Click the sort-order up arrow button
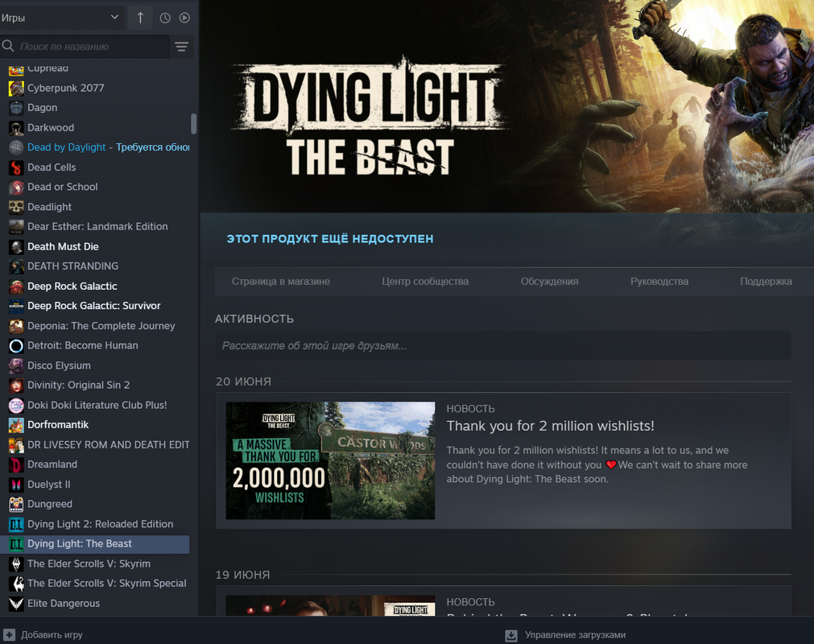 (140, 18)
